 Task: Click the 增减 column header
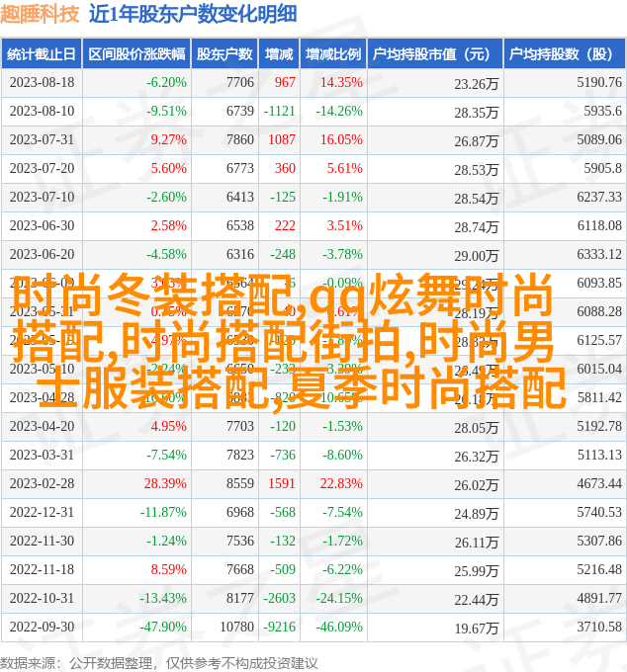pos(280,54)
